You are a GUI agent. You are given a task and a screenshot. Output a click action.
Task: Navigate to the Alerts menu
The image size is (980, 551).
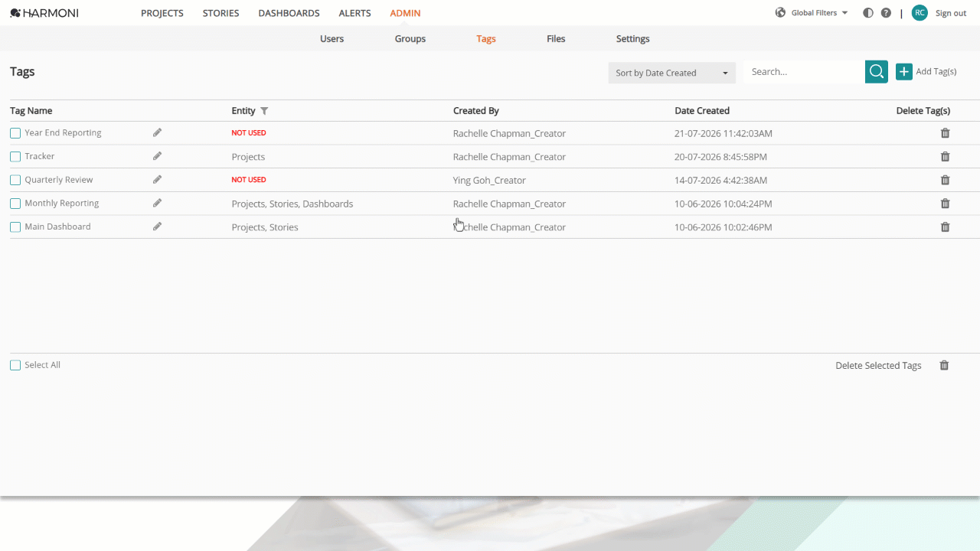point(354,13)
